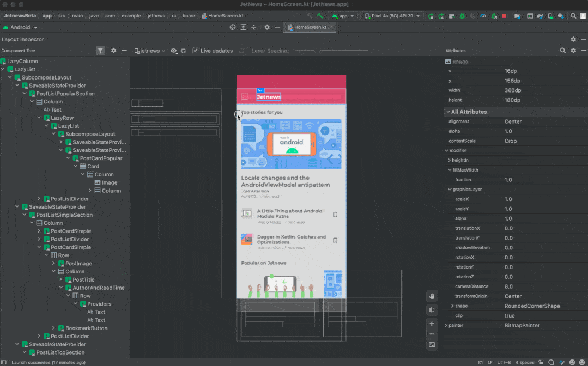
Task: Toggle the component tree filter icon
Action: [x=100, y=51]
